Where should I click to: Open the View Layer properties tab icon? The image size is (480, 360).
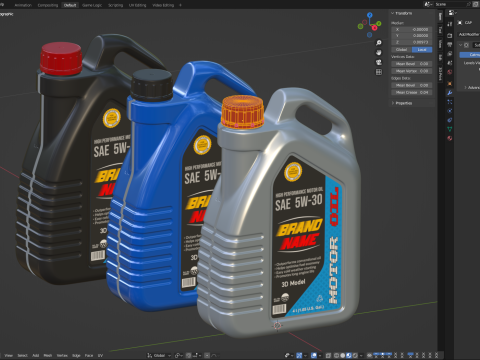[x=450, y=53]
